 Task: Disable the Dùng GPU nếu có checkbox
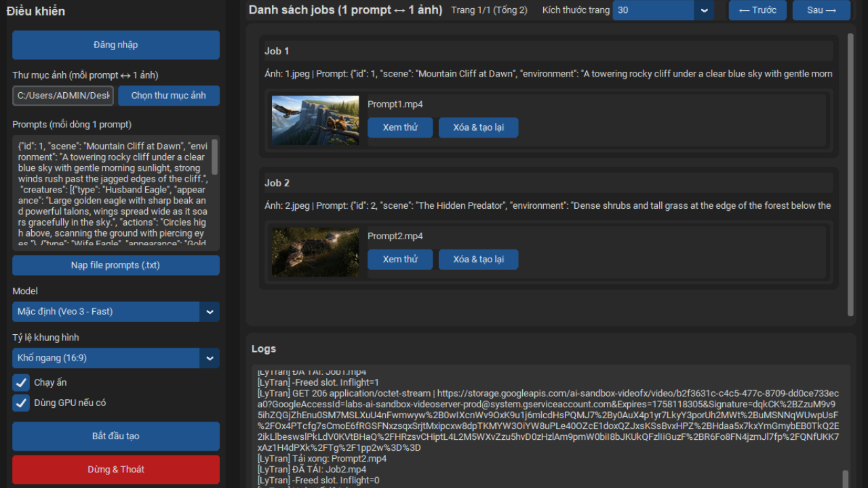(x=21, y=403)
